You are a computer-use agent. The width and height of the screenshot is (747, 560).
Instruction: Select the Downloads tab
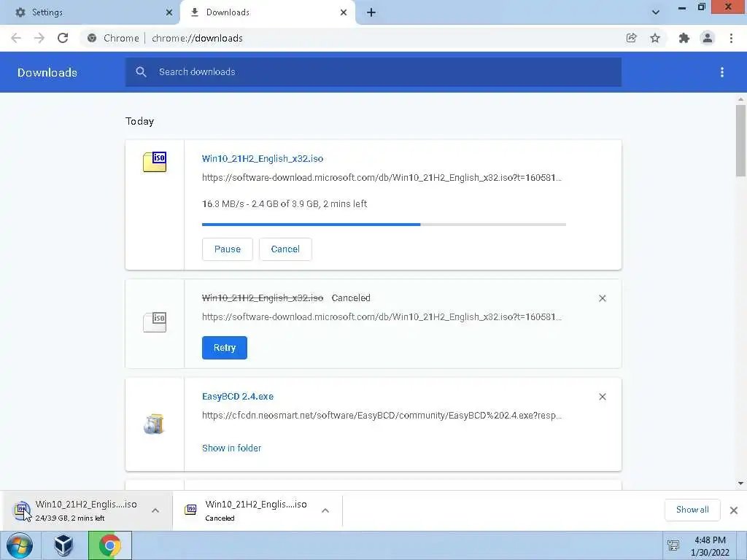pos(267,12)
